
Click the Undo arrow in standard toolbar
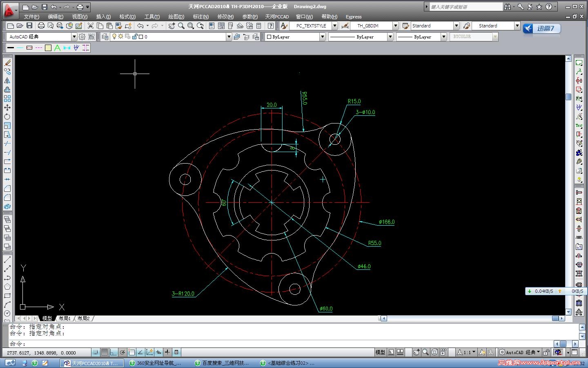[140, 26]
